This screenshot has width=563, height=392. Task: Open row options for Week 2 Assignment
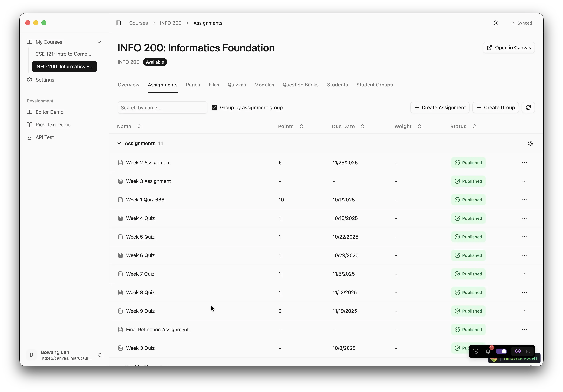tap(525, 162)
